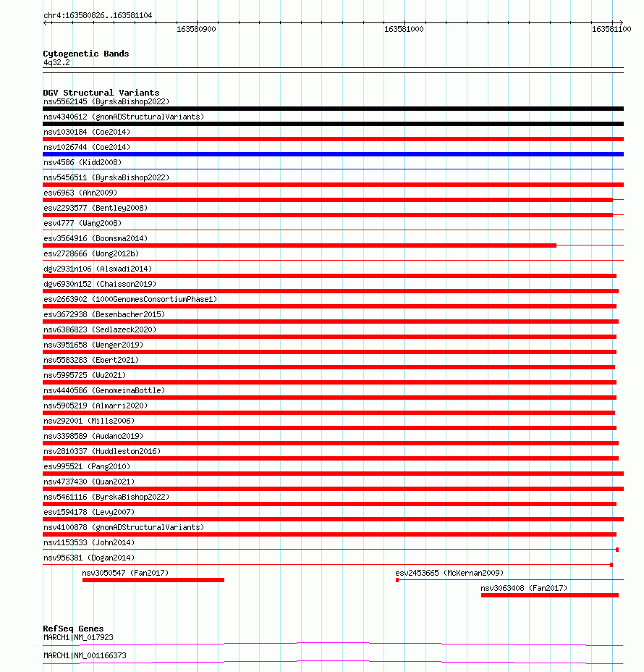644x672 pixels.
Task: Click the left arrow at ruler start
Action: click(46, 22)
